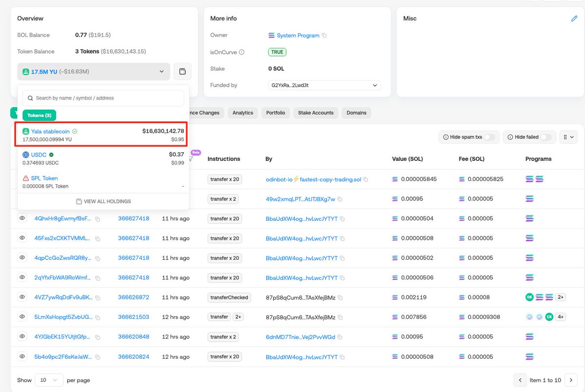The image size is (585, 392).
Task: Open the column settings dropdown beside Hide failed
Action: pos(568,137)
